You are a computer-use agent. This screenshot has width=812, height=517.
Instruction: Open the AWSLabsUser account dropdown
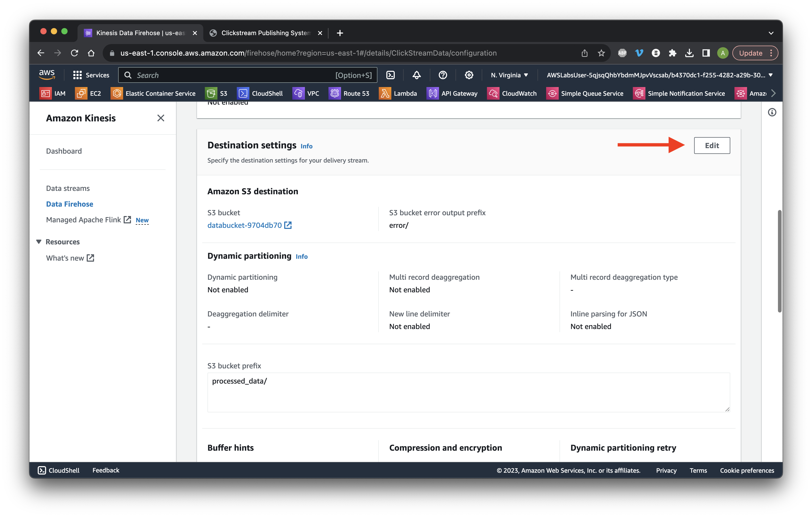point(660,75)
